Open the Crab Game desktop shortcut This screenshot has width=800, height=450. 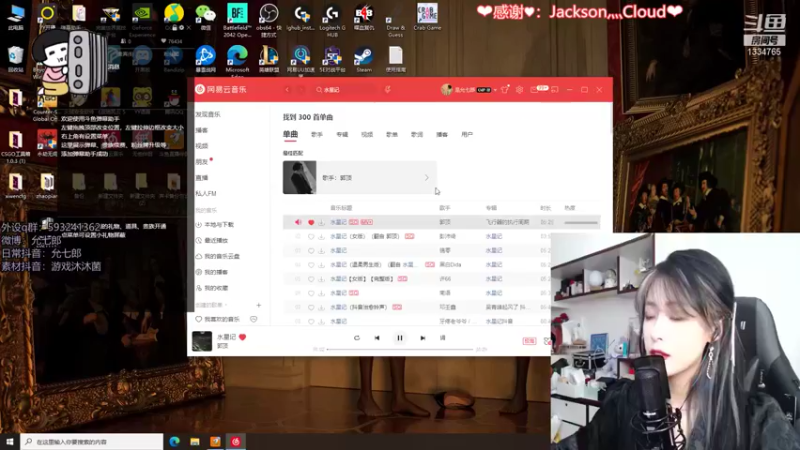[427, 17]
